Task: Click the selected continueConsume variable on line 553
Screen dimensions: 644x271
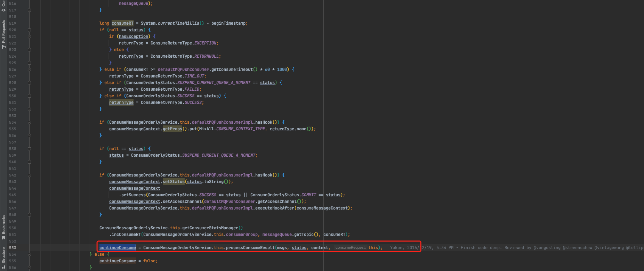Action: click(x=118, y=248)
